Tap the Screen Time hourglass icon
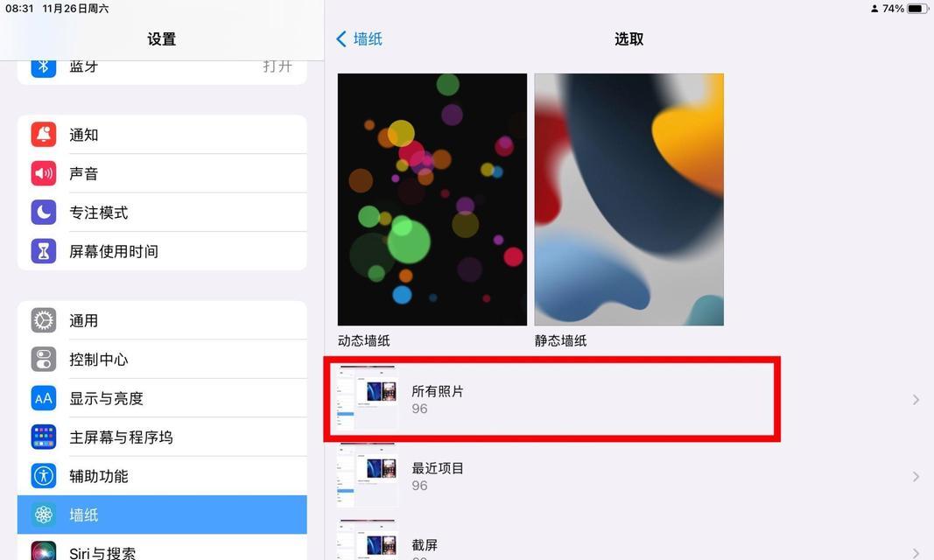Viewport: 934px width, 560px height. pyautogui.click(x=44, y=251)
